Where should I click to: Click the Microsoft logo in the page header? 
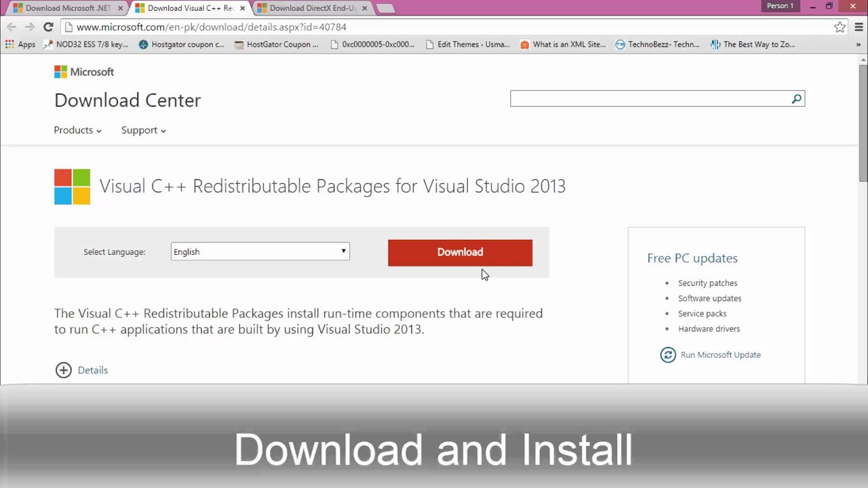[x=84, y=72]
